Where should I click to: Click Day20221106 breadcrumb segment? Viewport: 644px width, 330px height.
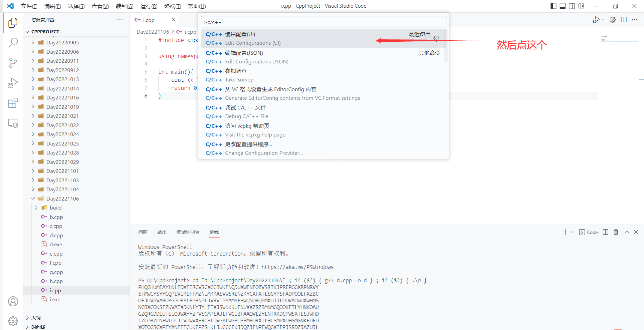pyautogui.click(x=153, y=32)
